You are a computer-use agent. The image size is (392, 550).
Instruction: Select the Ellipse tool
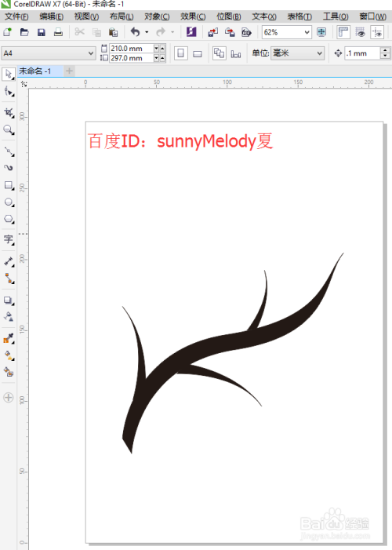click(9, 202)
